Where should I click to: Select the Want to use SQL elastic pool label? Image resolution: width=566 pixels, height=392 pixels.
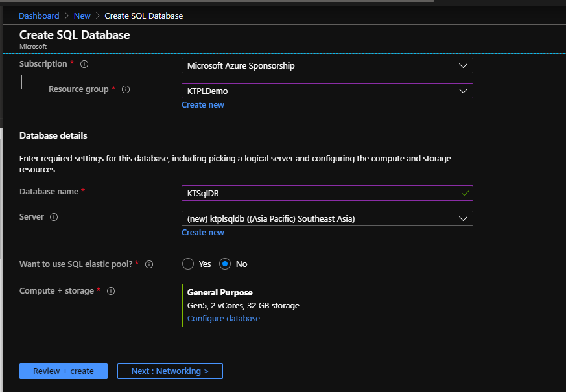point(76,264)
